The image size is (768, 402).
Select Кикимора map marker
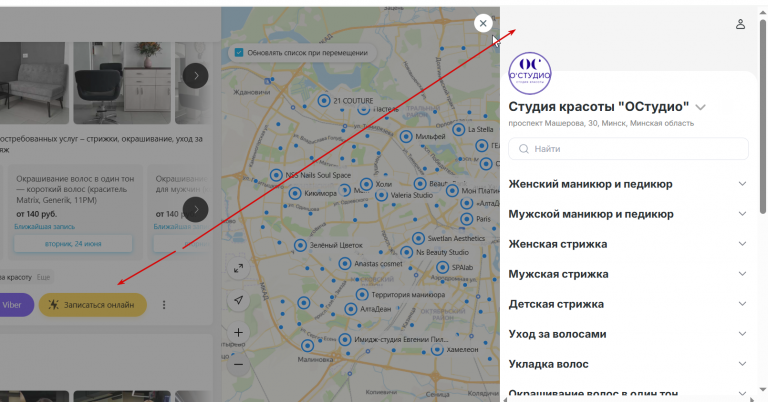point(295,193)
